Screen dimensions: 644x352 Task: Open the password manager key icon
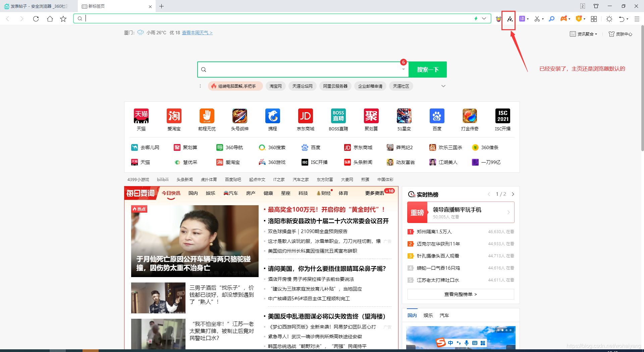[551, 19]
